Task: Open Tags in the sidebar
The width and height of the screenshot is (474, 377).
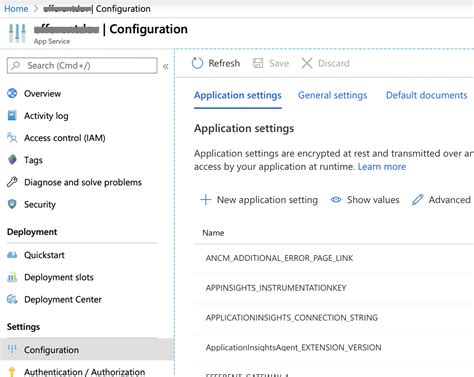Action: pos(33,160)
